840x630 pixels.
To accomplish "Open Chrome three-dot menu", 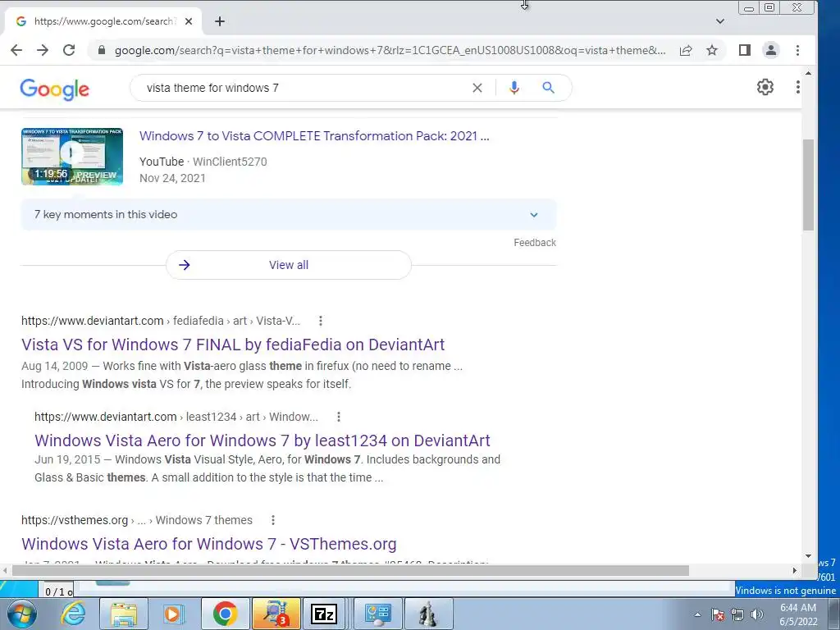I will [x=797, y=50].
